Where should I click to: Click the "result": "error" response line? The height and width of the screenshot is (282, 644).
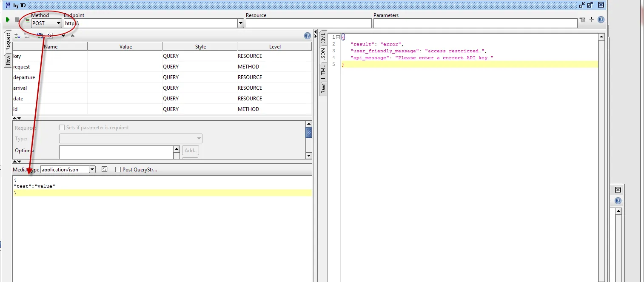[377, 44]
